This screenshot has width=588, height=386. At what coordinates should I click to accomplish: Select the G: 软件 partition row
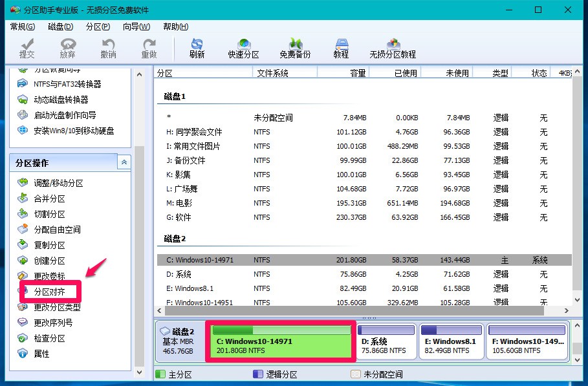point(364,217)
